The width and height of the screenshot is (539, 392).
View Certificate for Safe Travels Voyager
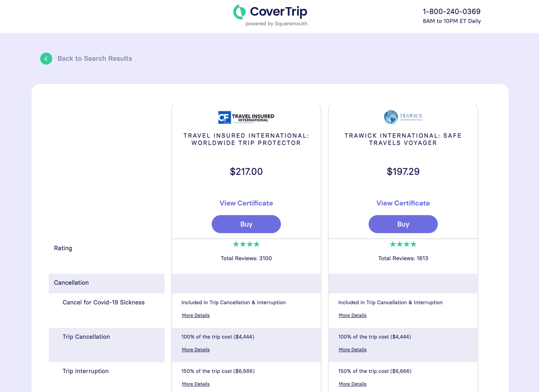(403, 203)
